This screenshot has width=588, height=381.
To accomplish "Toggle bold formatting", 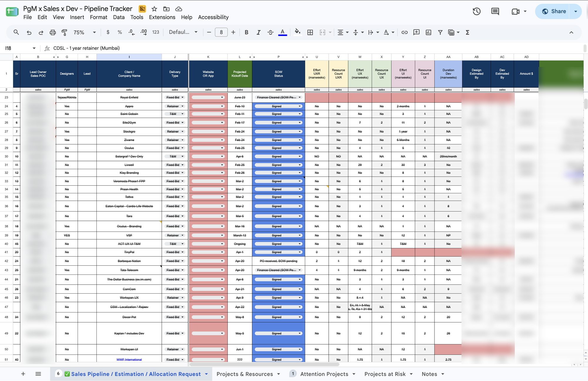I will pyautogui.click(x=246, y=32).
